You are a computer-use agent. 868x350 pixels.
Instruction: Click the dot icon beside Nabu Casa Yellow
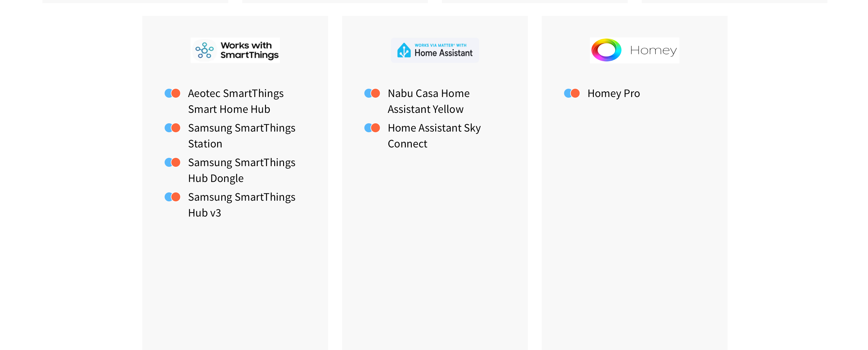point(372,93)
